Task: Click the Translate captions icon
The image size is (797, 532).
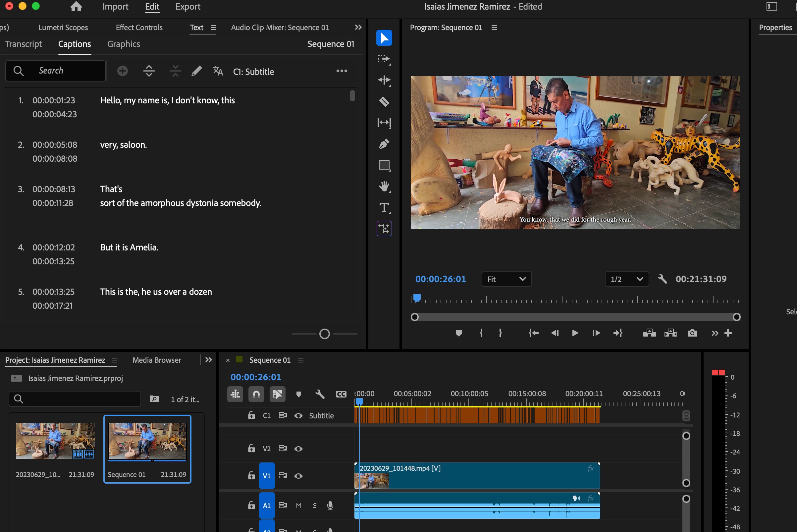Action: pyautogui.click(x=218, y=71)
